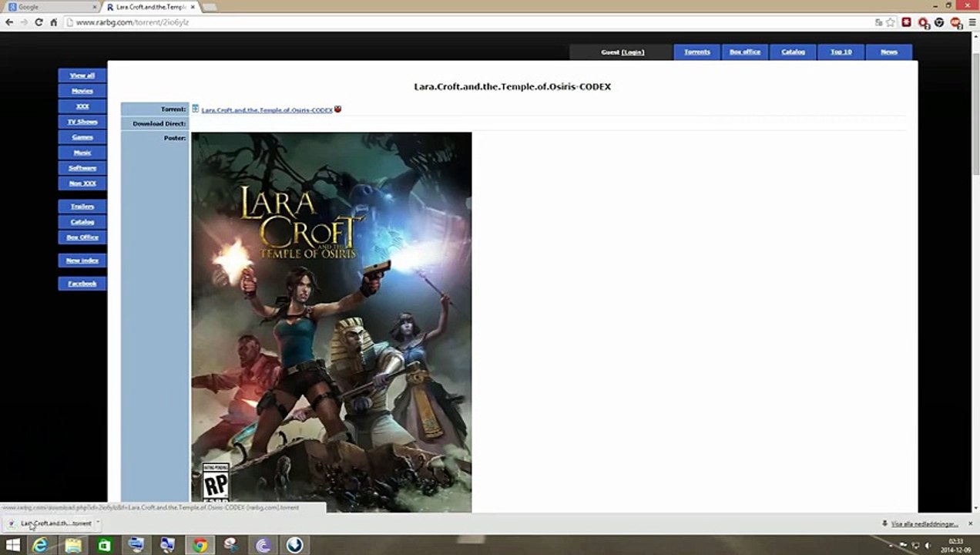This screenshot has width=980, height=555.
Task: Select Games in the sidebar
Action: 82,137
